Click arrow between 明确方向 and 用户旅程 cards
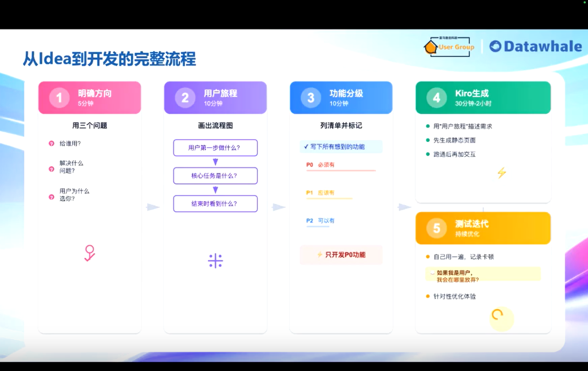The width and height of the screenshot is (588, 371). [x=153, y=207]
